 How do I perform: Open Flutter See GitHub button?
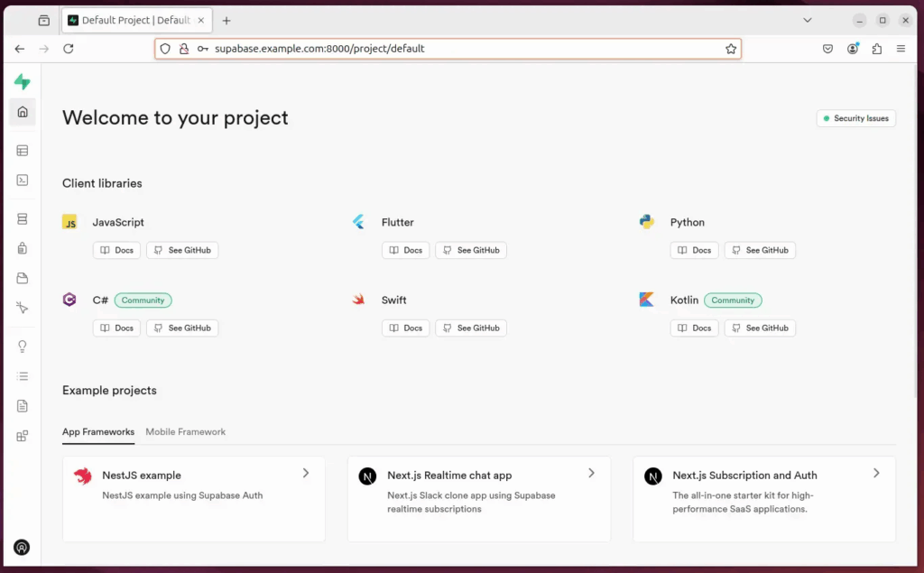[x=471, y=251]
